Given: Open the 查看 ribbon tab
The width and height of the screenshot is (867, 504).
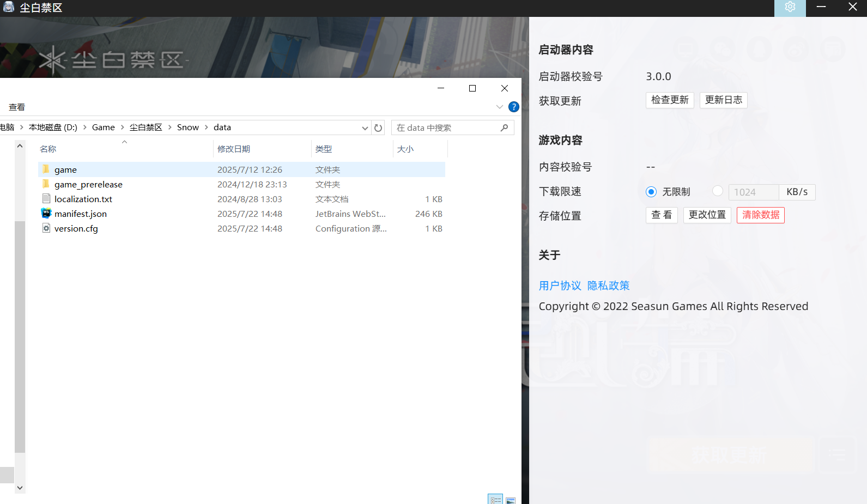Looking at the screenshot, I should pos(17,107).
